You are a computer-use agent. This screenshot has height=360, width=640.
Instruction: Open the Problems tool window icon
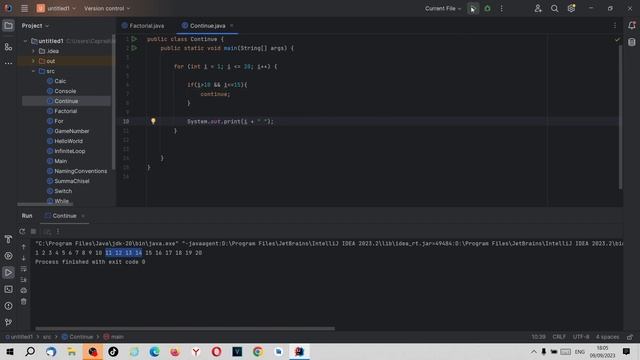8,306
